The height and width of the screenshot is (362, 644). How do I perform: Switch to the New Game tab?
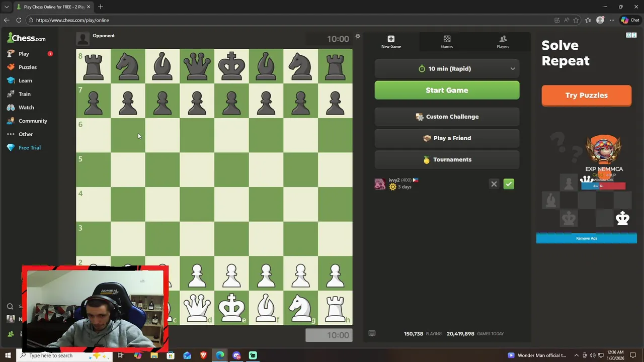click(391, 42)
